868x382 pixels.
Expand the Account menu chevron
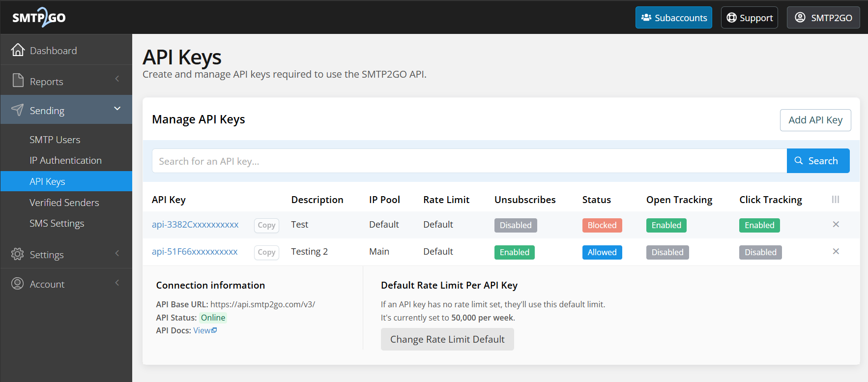pyautogui.click(x=117, y=283)
